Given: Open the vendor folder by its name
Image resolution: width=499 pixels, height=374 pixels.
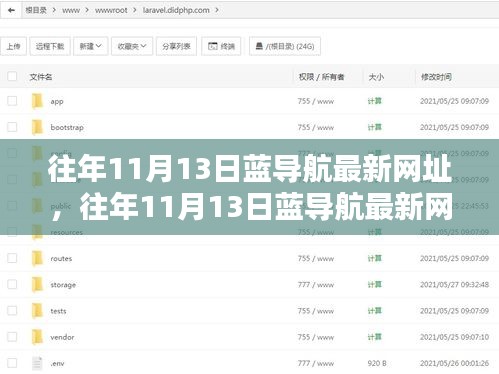Looking at the screenshot, I should [62, 337].
